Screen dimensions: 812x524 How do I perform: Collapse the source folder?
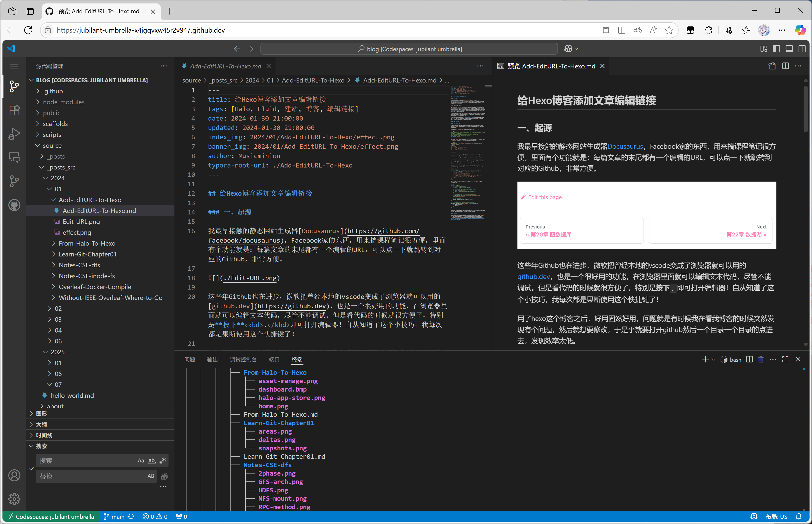point(100,145)
